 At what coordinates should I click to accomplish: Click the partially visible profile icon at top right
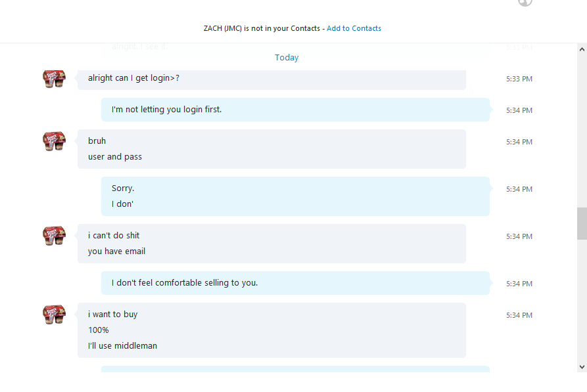[x=525, y=3]
